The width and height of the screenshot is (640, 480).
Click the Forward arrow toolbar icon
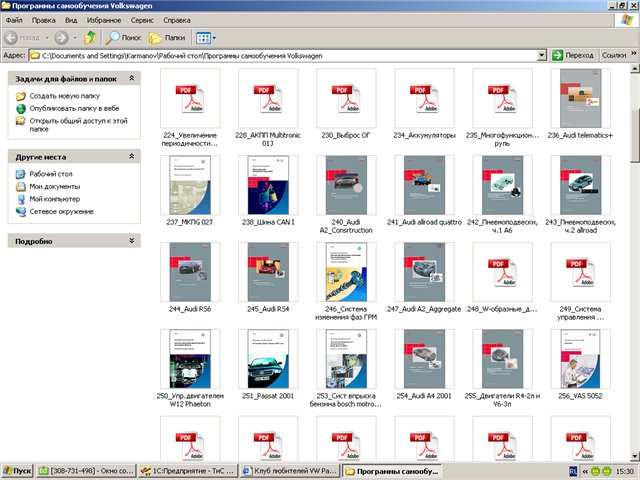pyautogui.click(x=62, y=38)
